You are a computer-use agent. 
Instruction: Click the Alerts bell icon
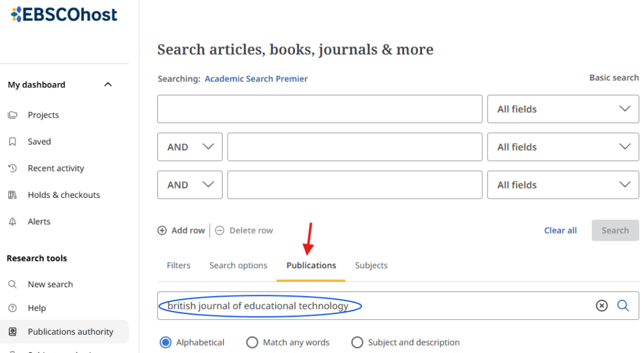pyautogui.click(x=13, y=221)
